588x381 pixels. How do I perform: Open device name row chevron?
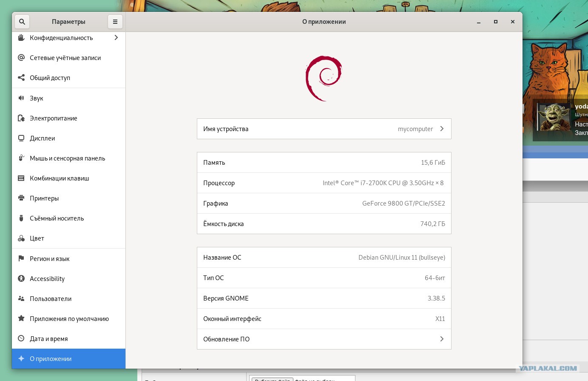tap(442, 129)
